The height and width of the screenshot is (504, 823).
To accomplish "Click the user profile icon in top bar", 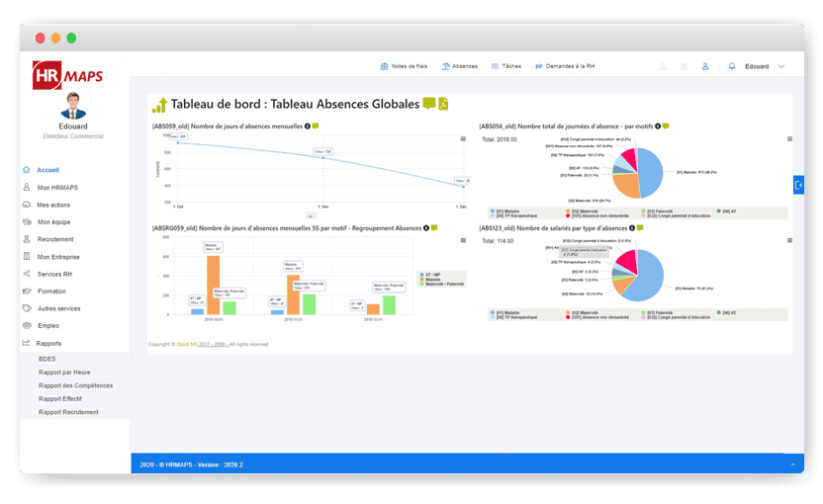I will click(x=705, y=66).
